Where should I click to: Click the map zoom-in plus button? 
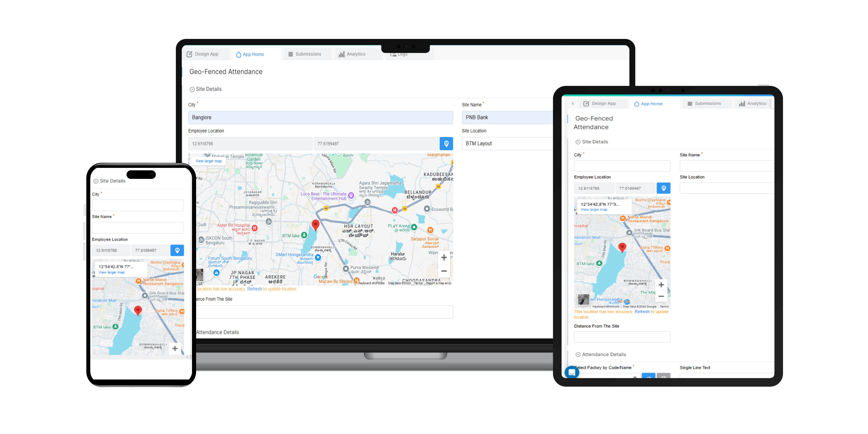point(444,257)
